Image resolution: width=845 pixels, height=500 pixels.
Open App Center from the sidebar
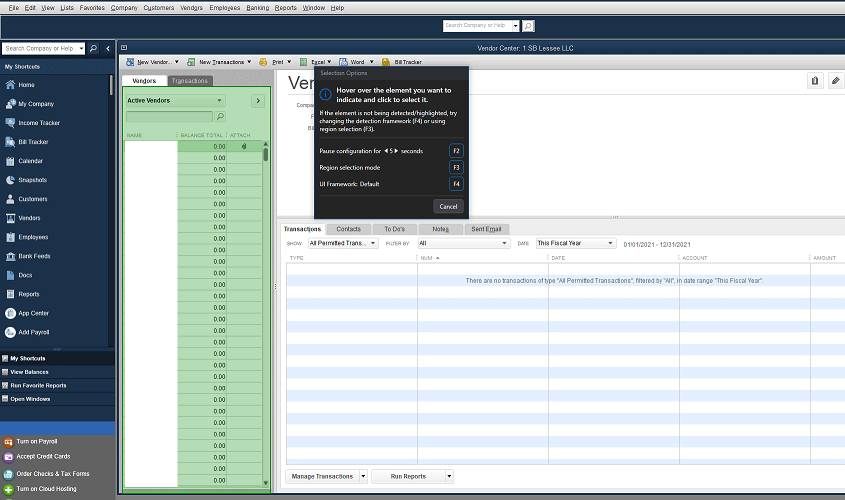pos(33,313)
